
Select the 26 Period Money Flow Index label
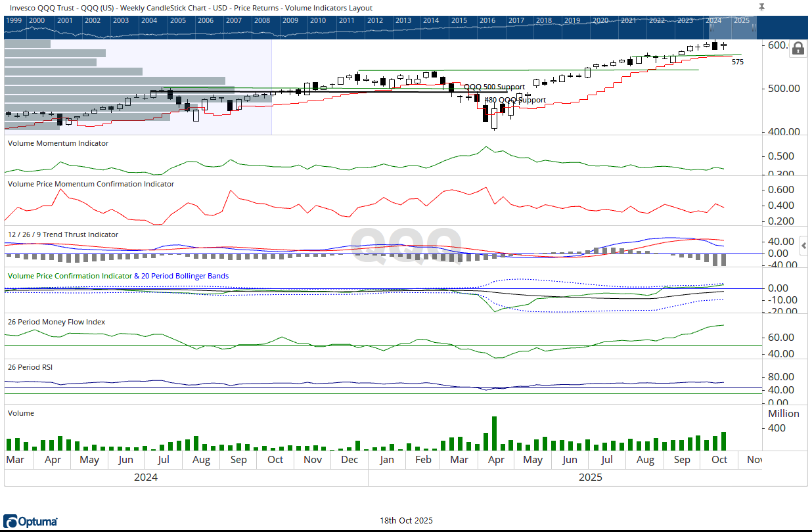pos(56,322)
